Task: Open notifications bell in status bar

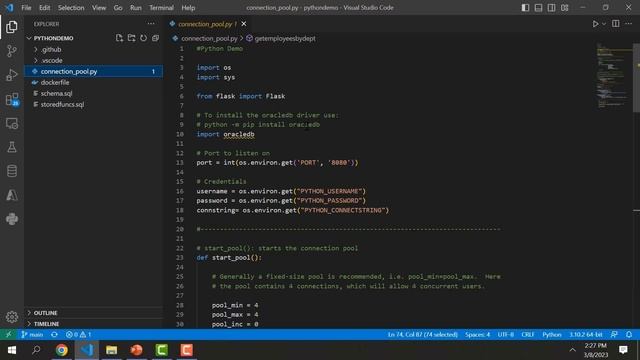Action: [x=629, y=334]
